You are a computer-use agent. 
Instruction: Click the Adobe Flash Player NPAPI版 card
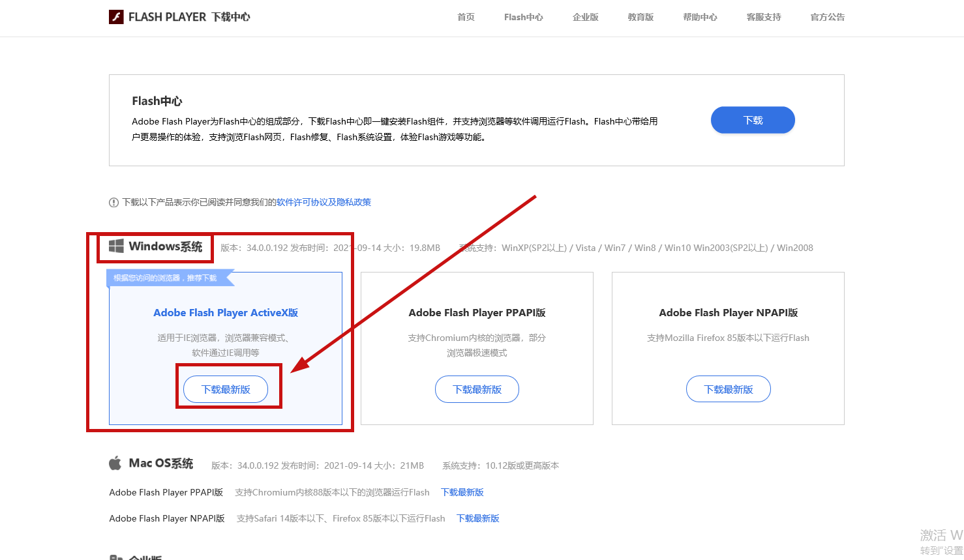(728, 326)
